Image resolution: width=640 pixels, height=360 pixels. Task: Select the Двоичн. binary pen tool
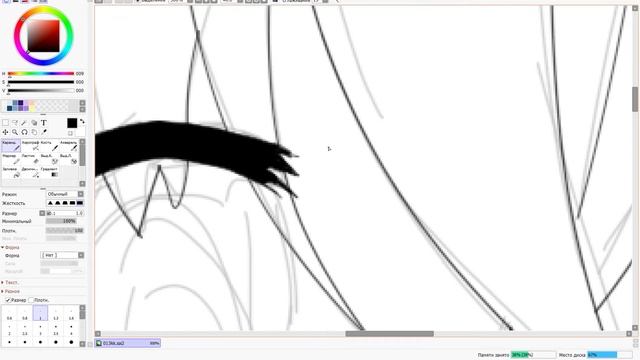pyautogui.click(x=30, y=172)
